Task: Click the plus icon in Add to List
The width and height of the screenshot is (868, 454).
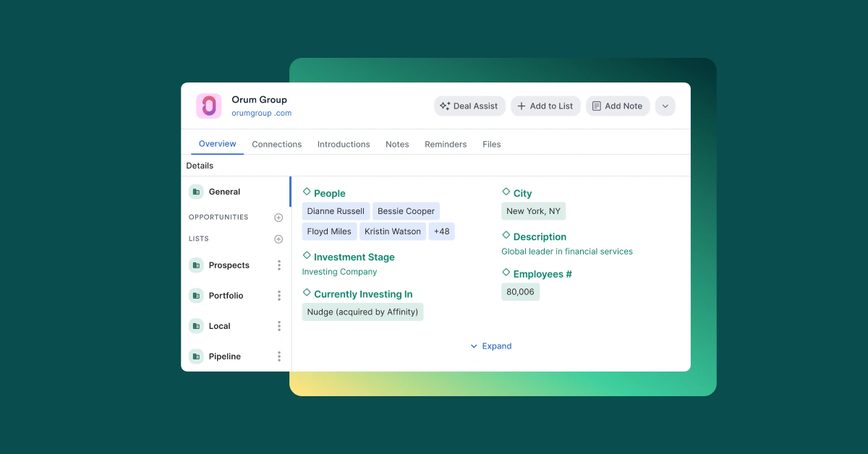Action: tap(522, 106)
